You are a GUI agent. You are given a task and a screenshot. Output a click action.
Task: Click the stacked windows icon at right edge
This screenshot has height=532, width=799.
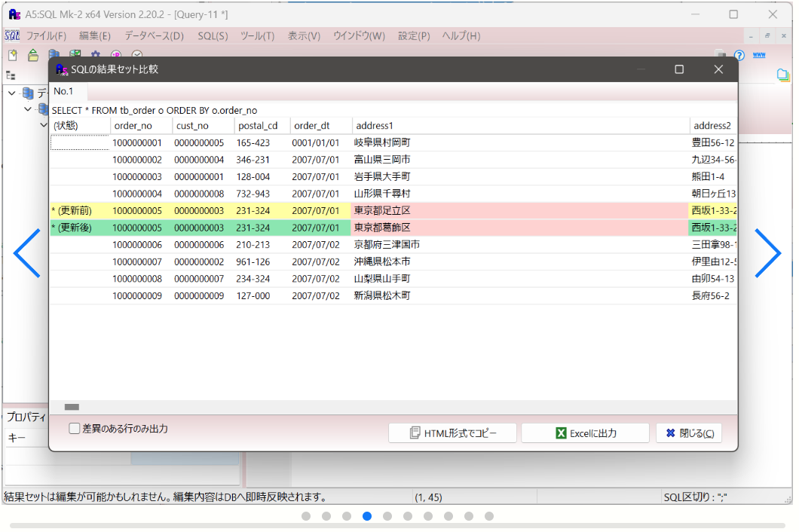783,75
